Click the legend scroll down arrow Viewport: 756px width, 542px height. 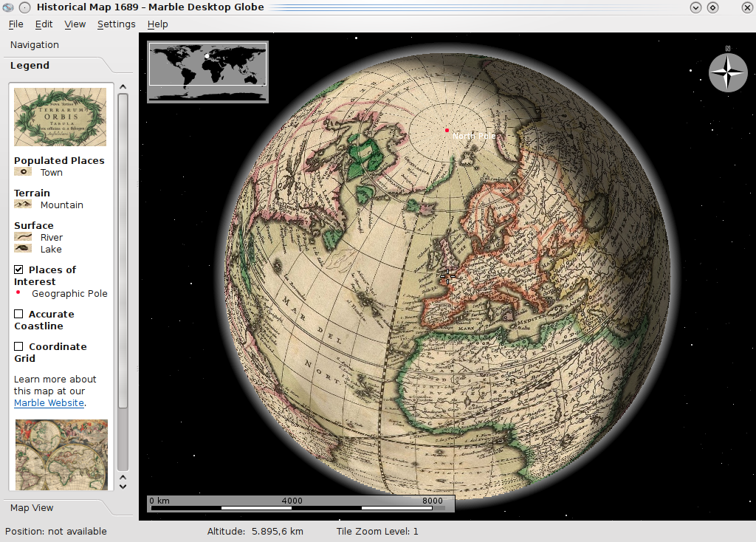pyautogui.click(x=123, y=486)
